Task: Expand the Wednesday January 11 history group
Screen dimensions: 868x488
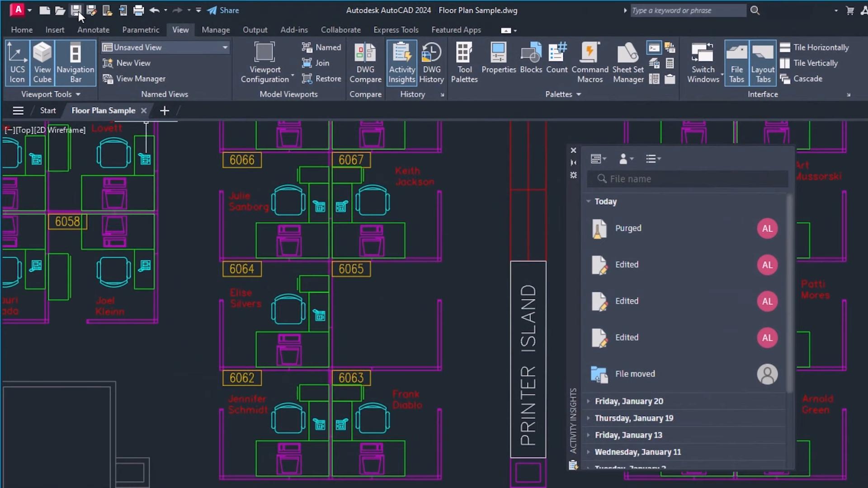Action: coord(589,452)
